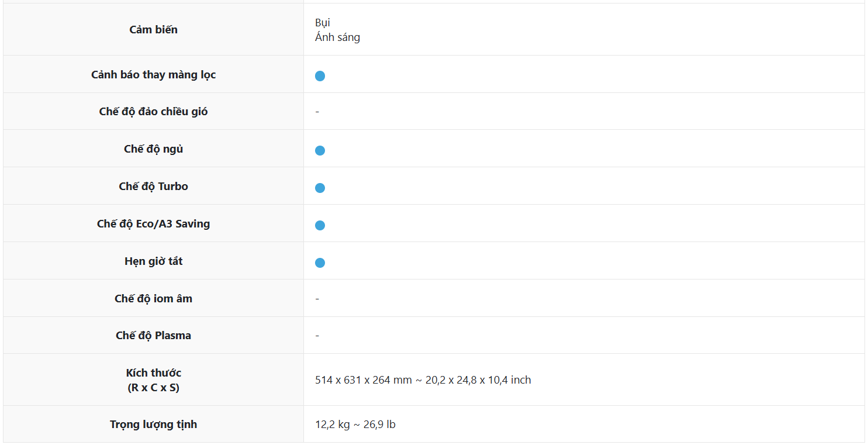Click the blue dot beside Hẹn giờ tắt
868x445 pixels.
click(320, 263)
